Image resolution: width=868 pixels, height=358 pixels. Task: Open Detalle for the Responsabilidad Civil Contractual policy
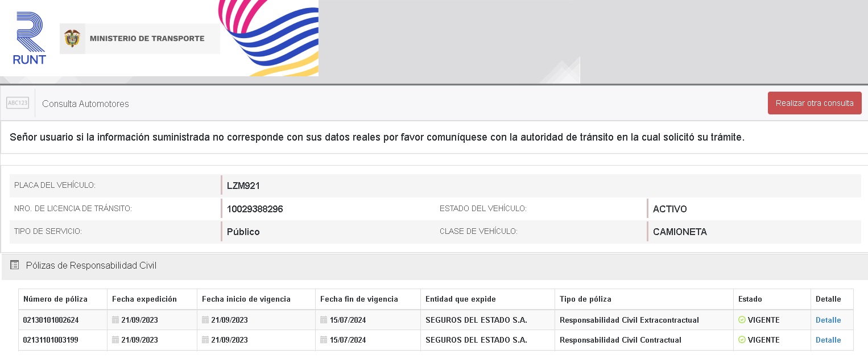[x=828, y=340]
